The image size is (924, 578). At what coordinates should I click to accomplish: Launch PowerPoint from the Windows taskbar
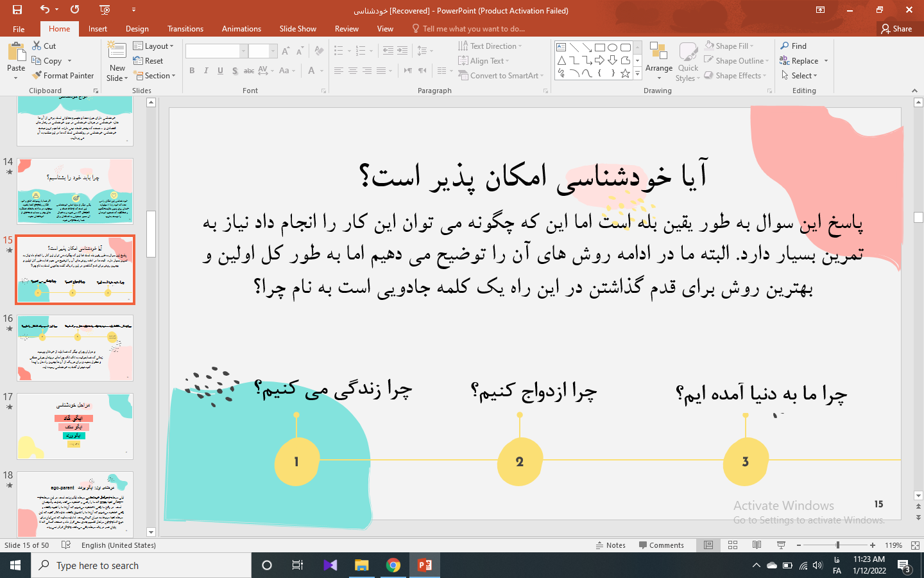[x=425, y=565]
